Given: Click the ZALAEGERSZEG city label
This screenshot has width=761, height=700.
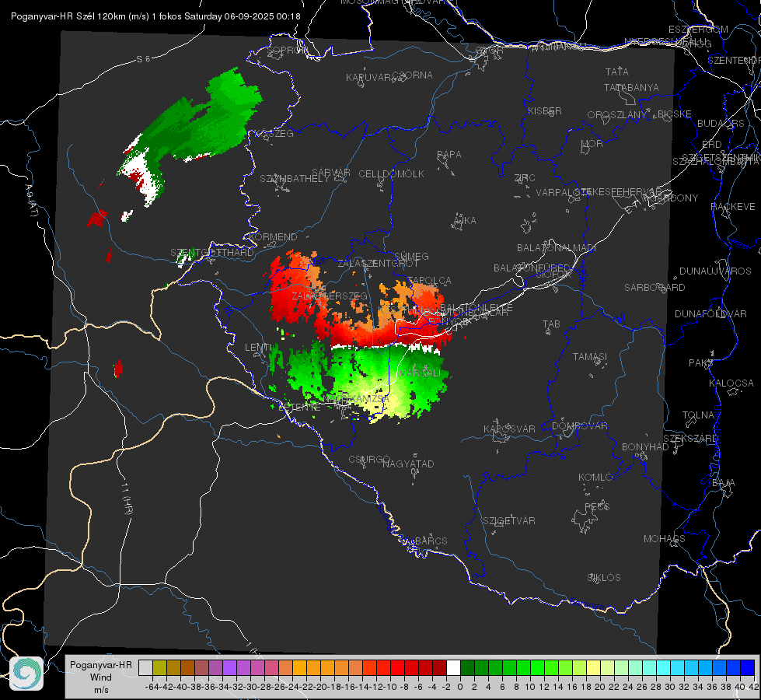Looking at the screenshot, I should 330,296.
